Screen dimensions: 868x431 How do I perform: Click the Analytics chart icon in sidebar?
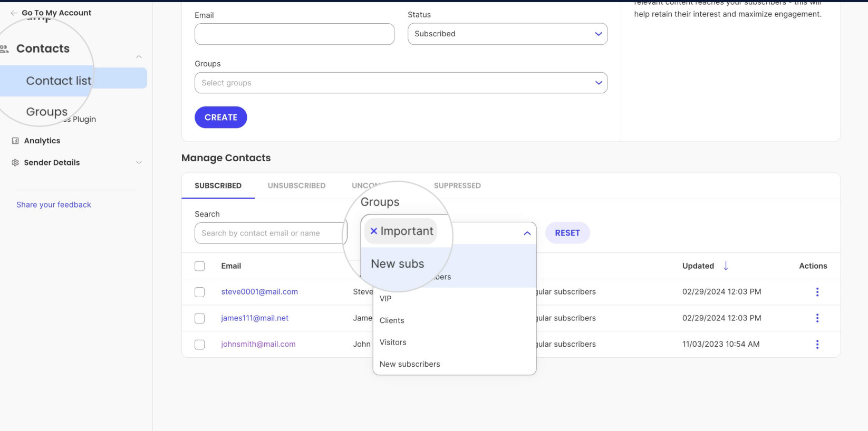15,141
